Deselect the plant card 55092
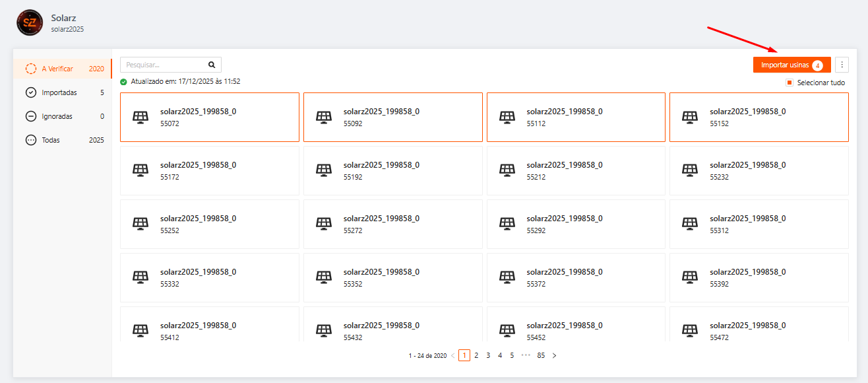This screenshot has height=383, width=868. point(392,117)
